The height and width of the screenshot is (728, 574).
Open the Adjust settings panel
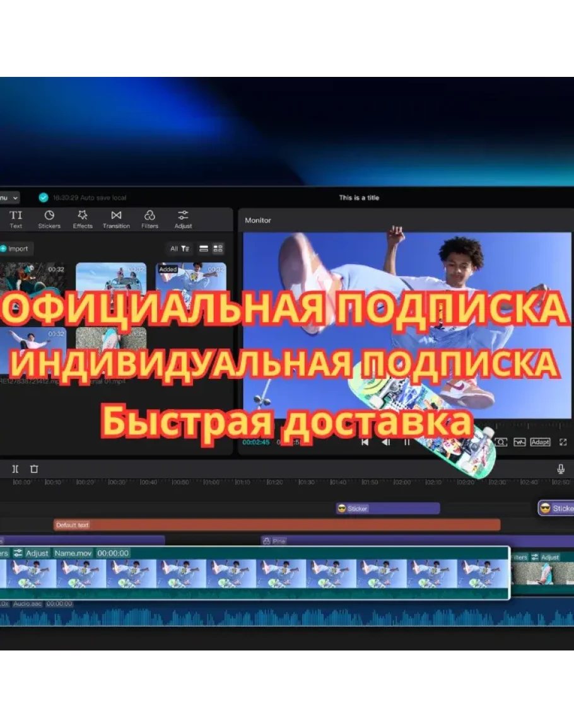coord(183,219)
